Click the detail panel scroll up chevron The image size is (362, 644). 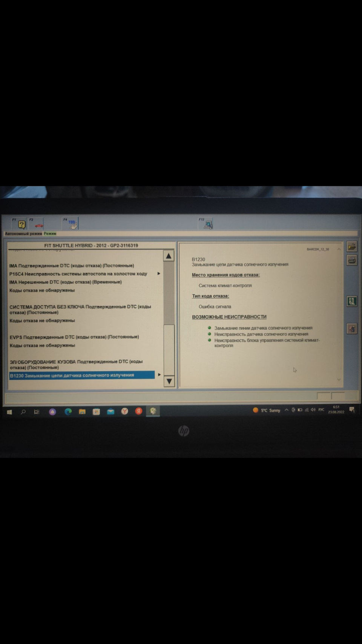(339, 249)
